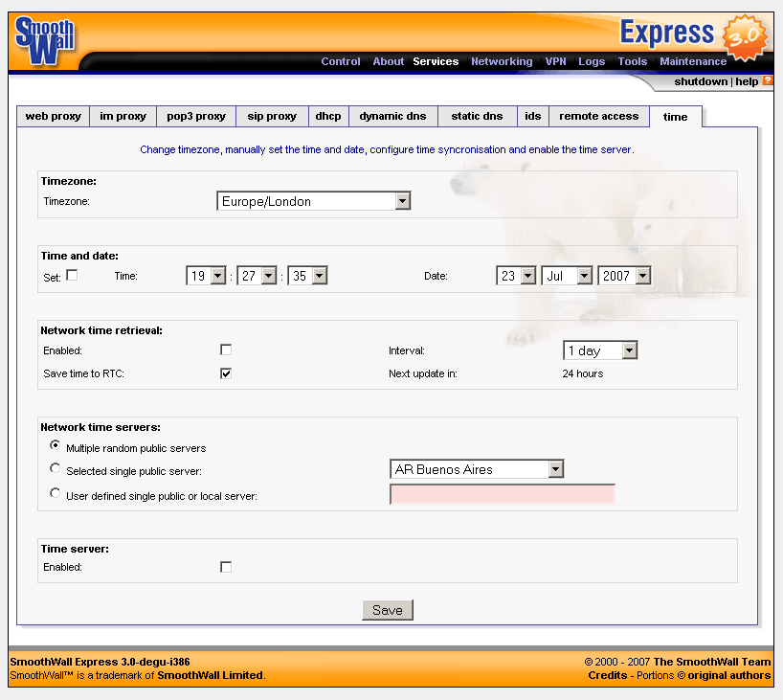Switch to the dynamic dns tab

tap(393, 116)
